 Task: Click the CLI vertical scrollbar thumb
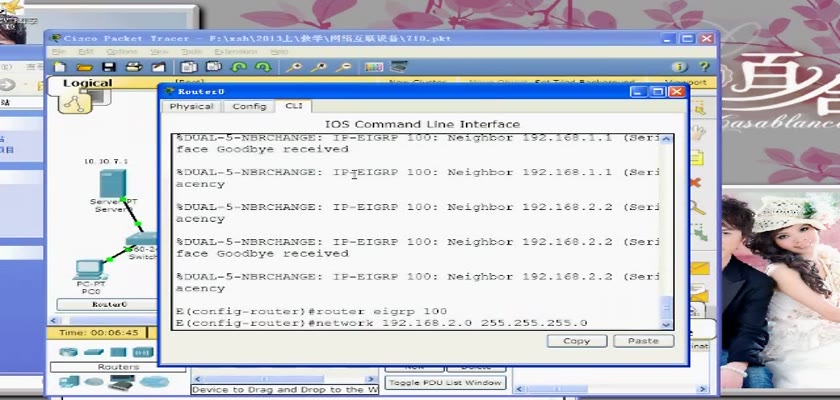click(x=666, y=308)
